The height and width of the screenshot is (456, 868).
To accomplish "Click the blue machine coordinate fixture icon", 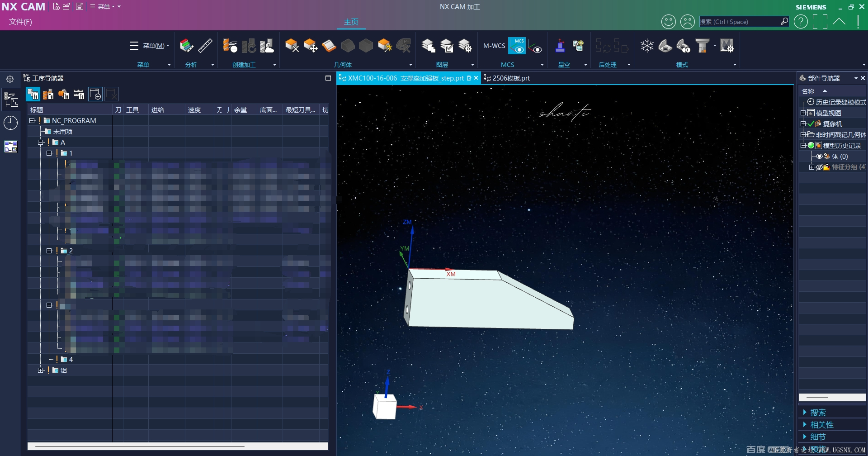I will [x=560, y=46].
